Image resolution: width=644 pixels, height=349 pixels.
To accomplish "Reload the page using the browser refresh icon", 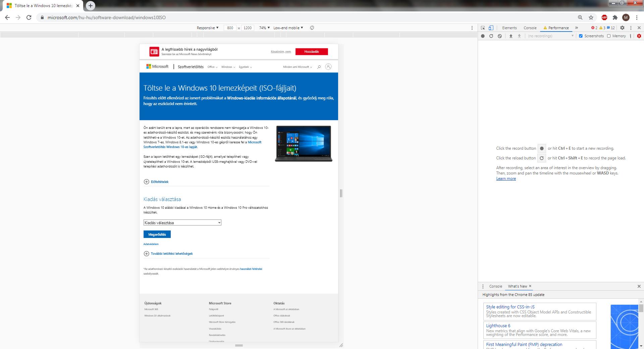I will pos(29,17).
